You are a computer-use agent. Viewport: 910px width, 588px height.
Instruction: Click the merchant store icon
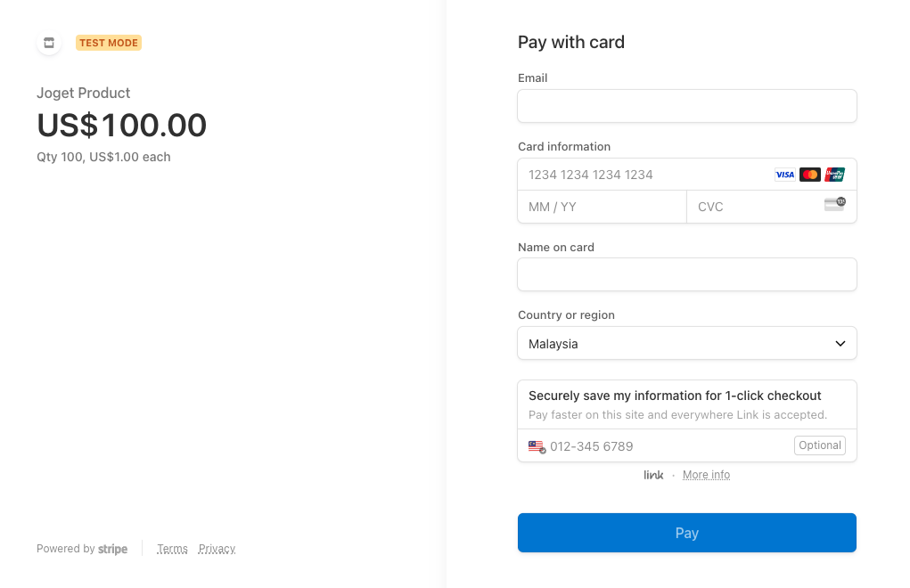pyautogui.click(x=49, y=43)
